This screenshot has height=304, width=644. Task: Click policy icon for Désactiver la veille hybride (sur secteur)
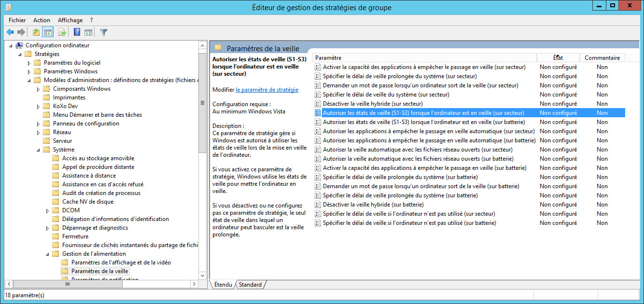click(318, 104)
